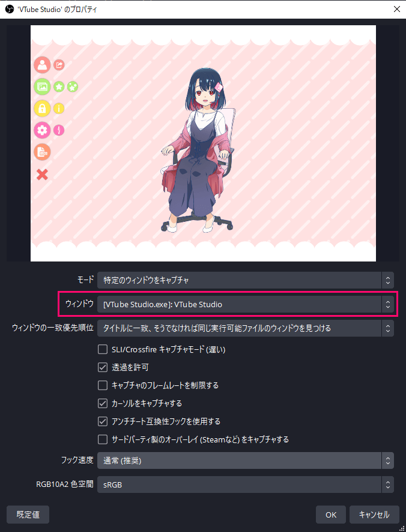406x532 pixels.
Task: Click the yellow lock icon
Action: tap(42, 109)
